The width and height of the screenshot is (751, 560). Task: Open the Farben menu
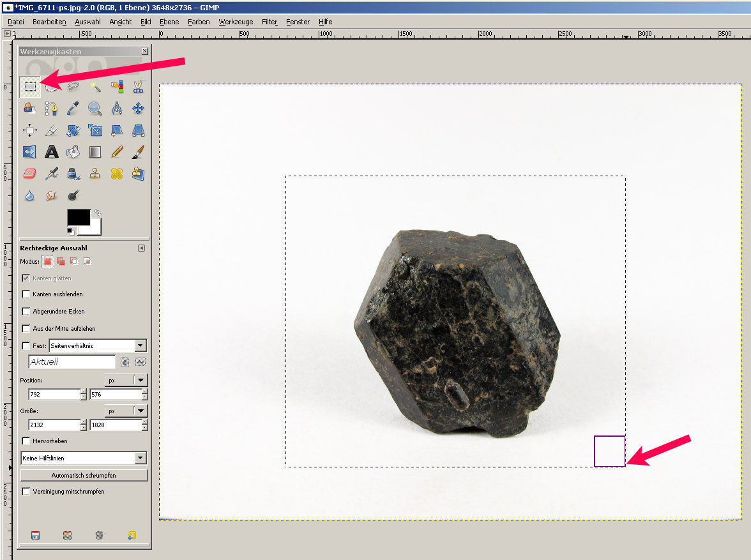pos(199,22)
